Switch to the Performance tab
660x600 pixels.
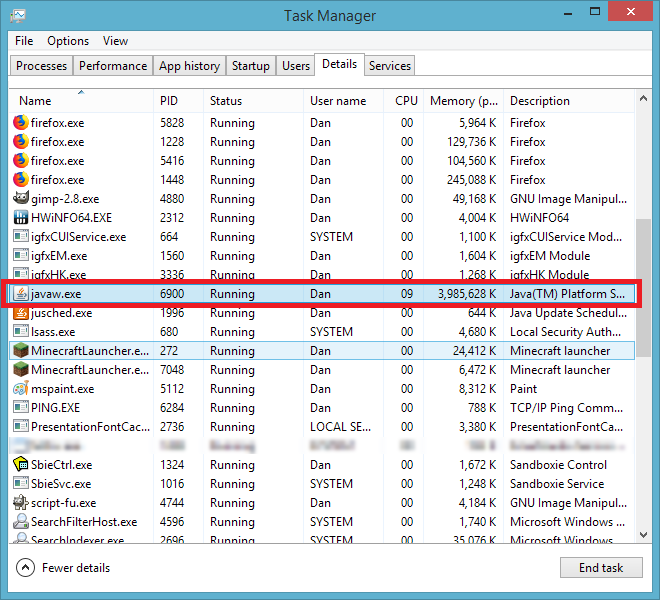click(113, 66)
